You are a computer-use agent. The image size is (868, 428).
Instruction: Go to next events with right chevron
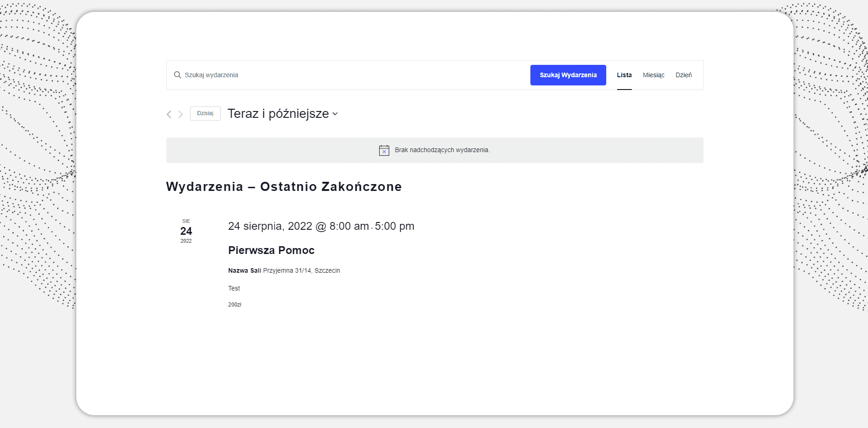click(x=180, y=114)
